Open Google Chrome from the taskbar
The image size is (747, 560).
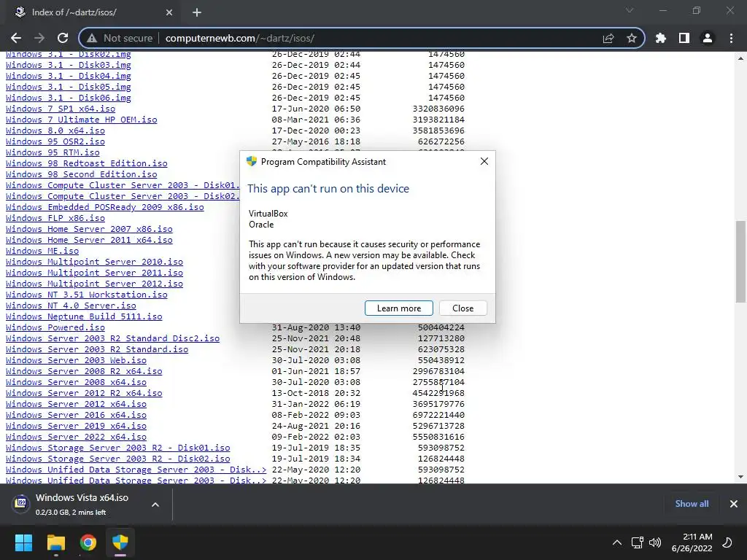[88, 542]
